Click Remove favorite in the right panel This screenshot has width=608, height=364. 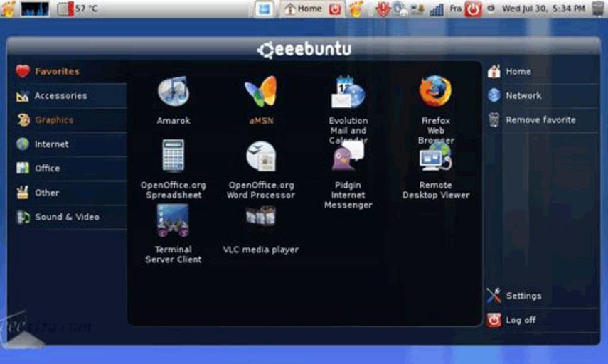coord(540,120)
